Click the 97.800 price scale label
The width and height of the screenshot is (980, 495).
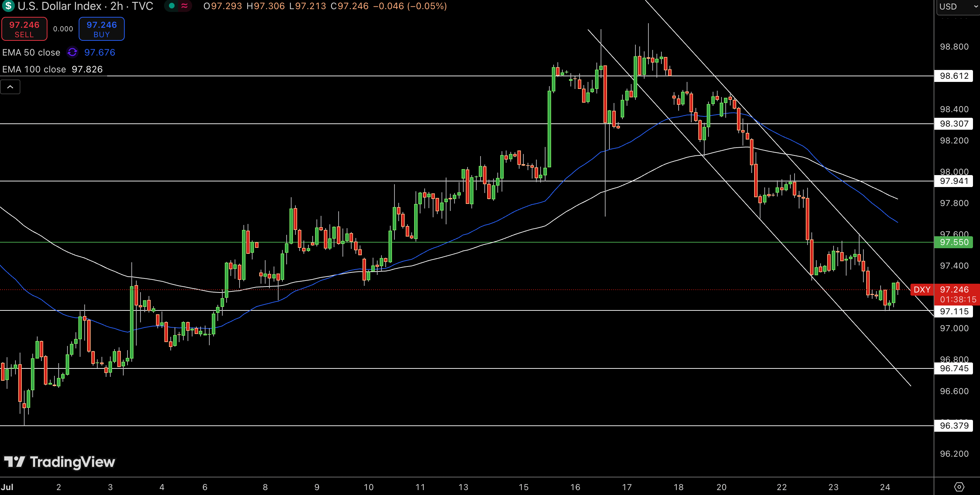click(954, 203)
